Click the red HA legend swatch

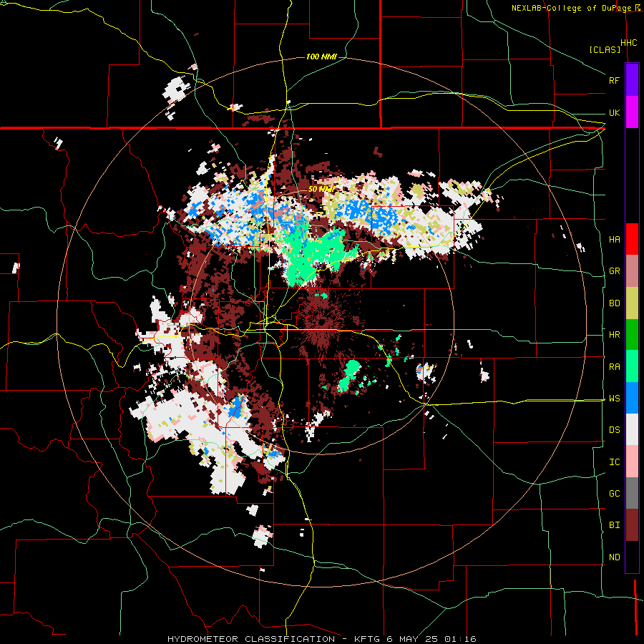coord(632,239)
